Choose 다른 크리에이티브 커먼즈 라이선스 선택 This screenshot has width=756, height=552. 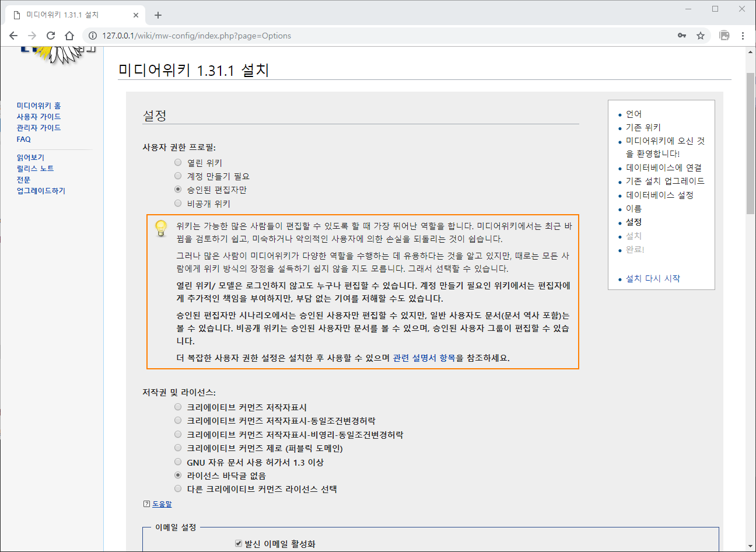pos(178,488)
